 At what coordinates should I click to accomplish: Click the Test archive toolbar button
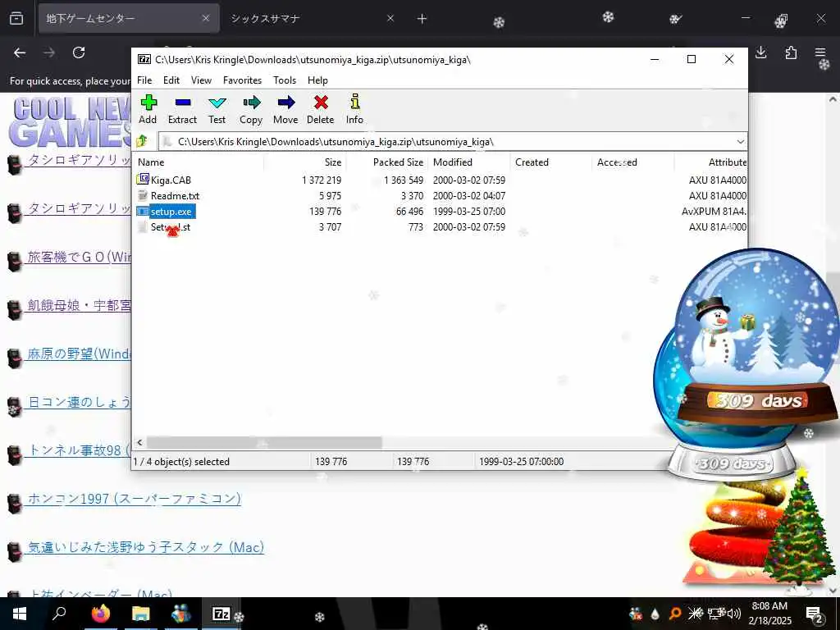217,109
